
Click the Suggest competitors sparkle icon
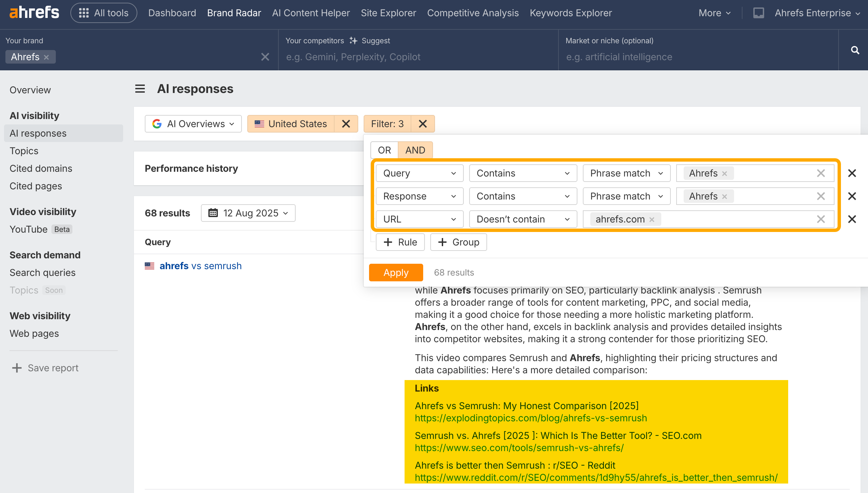pyautogui.click(x=353, y=41)
